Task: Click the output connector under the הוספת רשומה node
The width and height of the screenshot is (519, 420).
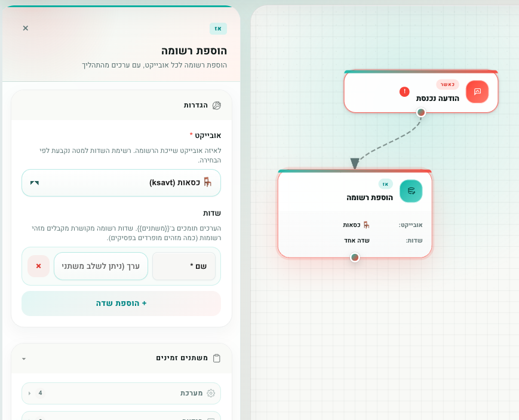Action: tap(355, 257)
